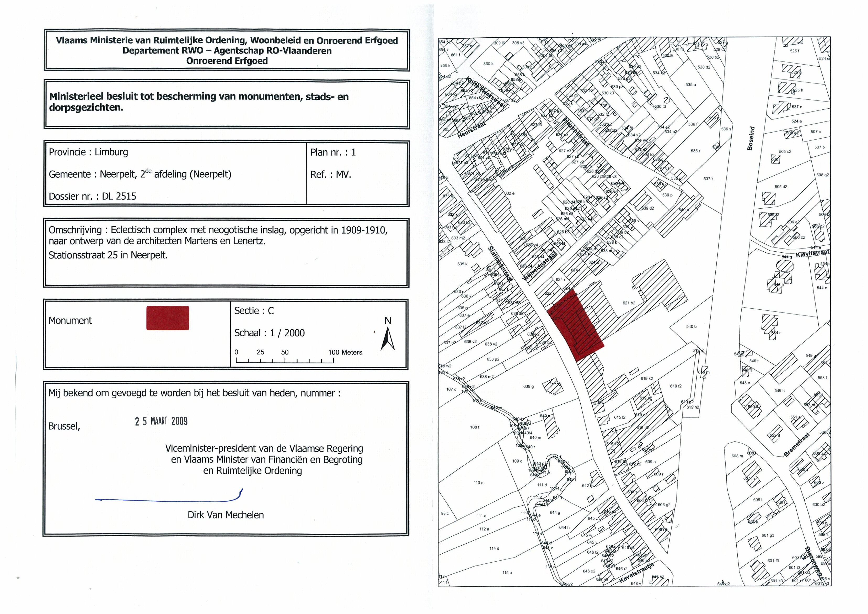Click the Schaal 1 / 2000 text
The image size is (868, 614).
(x=269, y=333)
